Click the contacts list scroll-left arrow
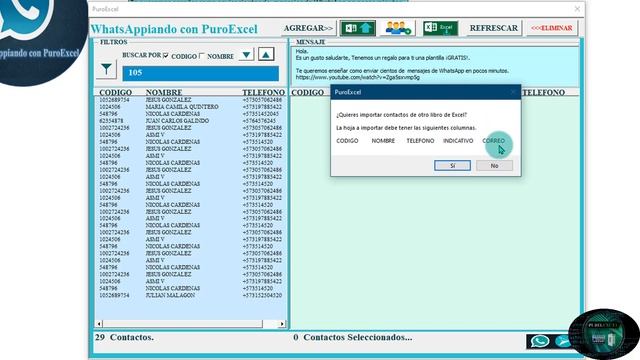The width and height of the screenshot is (640, 360). click(99, 324)
